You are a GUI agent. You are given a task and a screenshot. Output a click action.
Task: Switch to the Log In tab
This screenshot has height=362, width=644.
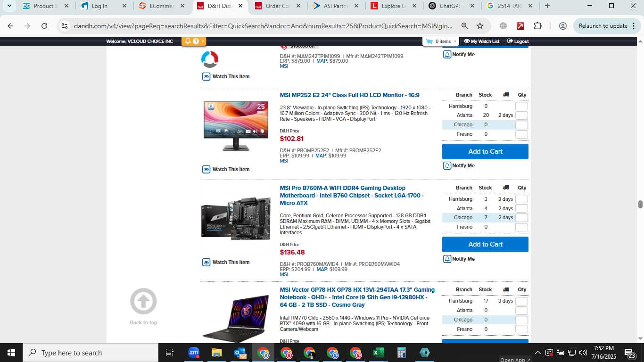pyautogui.click(x=104, y=6)
